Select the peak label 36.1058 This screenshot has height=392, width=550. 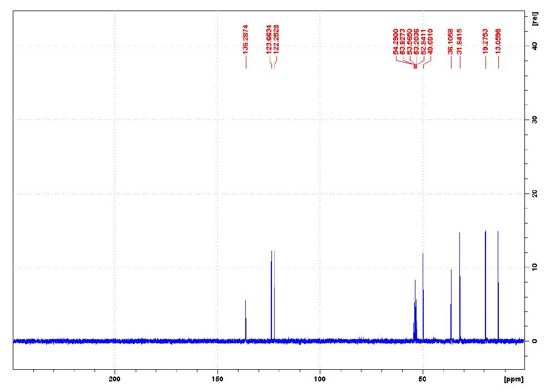pyautogui.click(x=450, y=42)
